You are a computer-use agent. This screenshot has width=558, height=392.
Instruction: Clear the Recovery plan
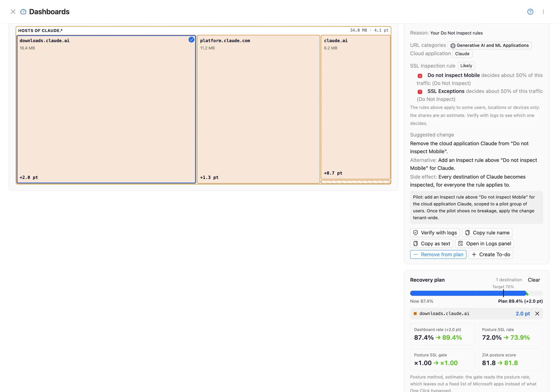(x=534, y=280)
